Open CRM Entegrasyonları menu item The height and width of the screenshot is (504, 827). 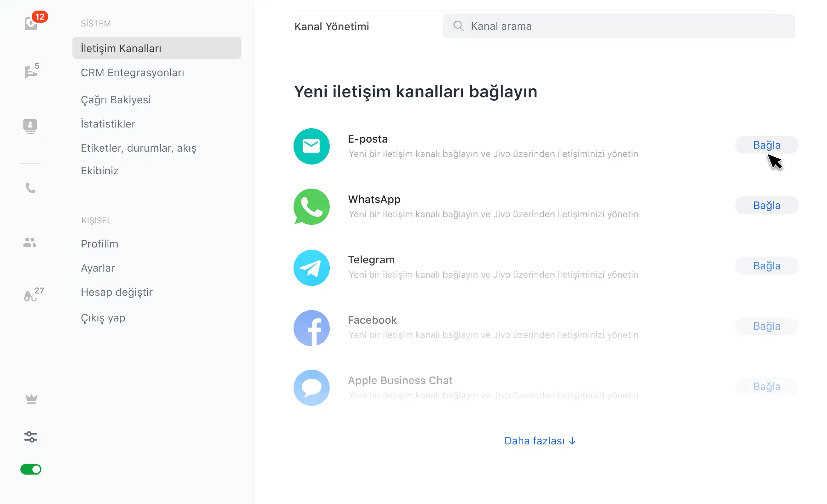[x=132, y=72]
